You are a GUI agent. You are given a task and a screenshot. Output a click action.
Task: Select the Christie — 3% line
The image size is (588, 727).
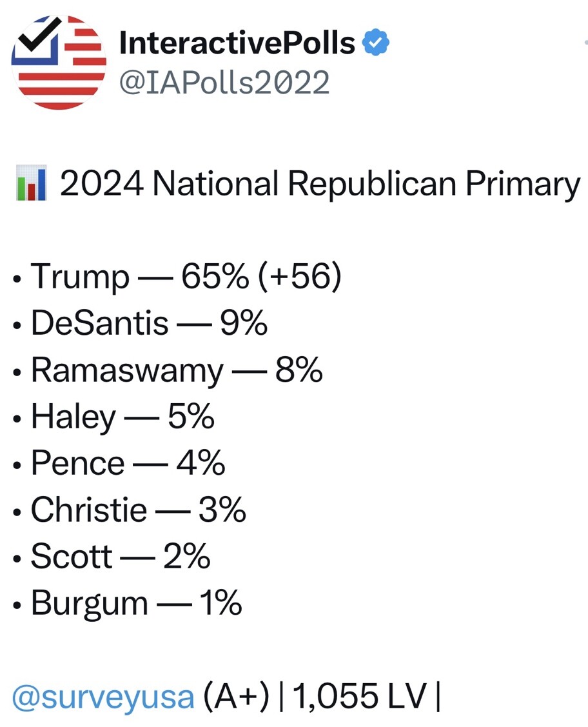(x=130, y=509)
